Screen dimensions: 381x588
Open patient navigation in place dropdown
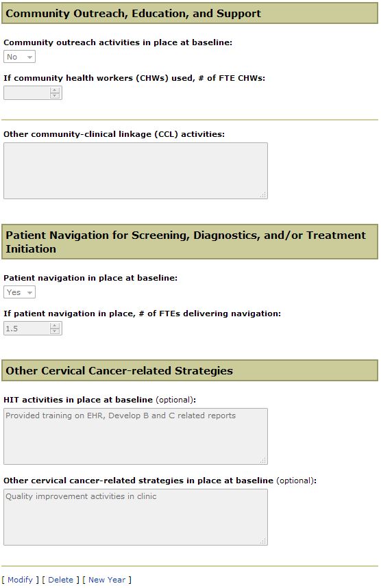coord(19,292)
